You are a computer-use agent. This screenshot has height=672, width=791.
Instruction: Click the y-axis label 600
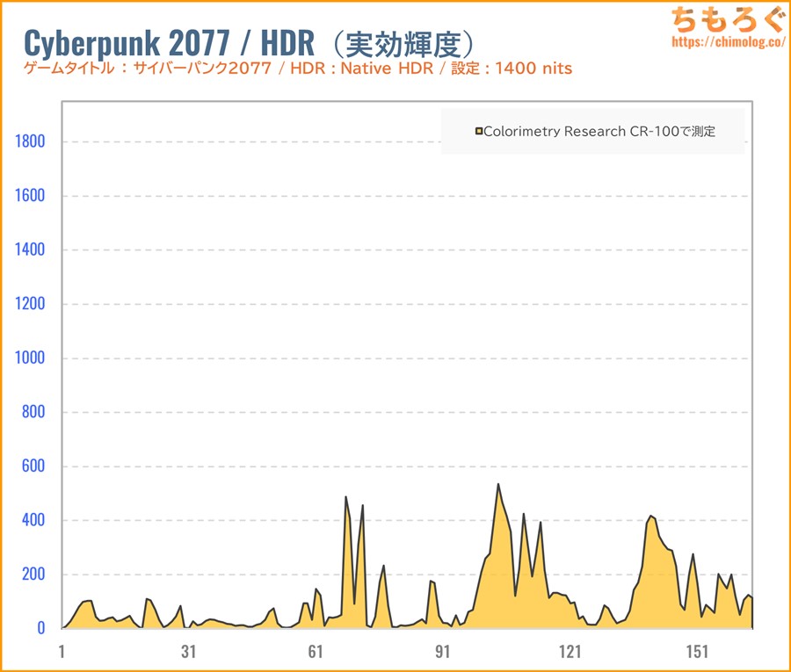[33, 466]
